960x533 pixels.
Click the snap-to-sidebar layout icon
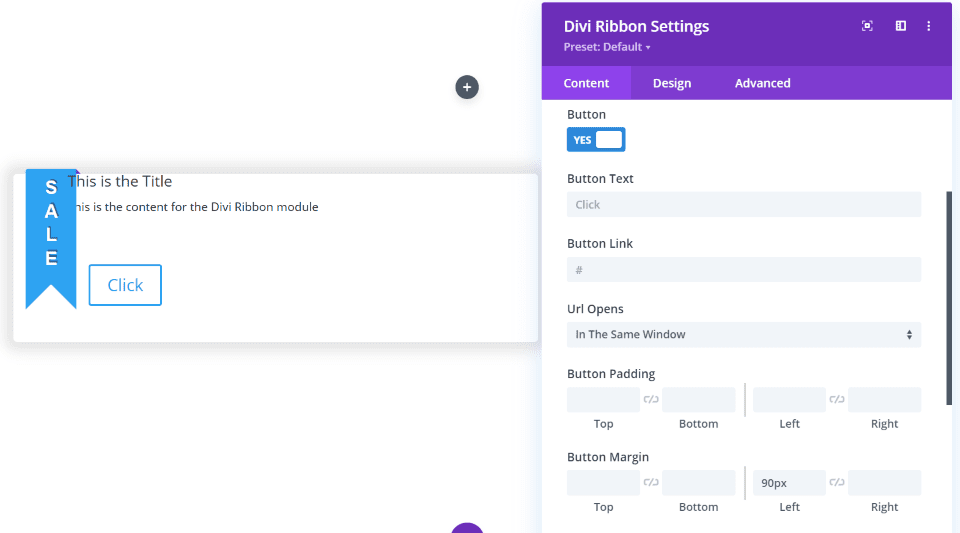tap(900, 26)
